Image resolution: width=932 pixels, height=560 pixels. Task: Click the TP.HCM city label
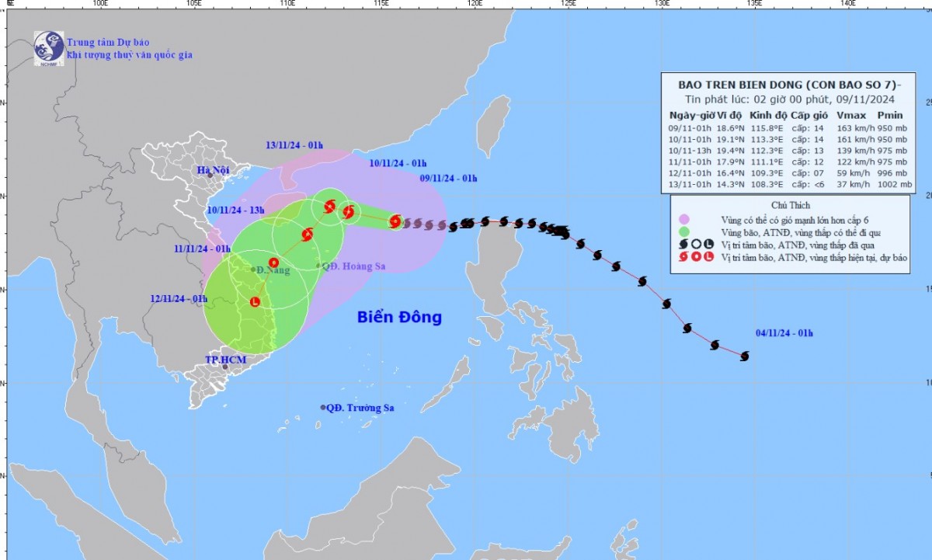[x=221, y=360]
